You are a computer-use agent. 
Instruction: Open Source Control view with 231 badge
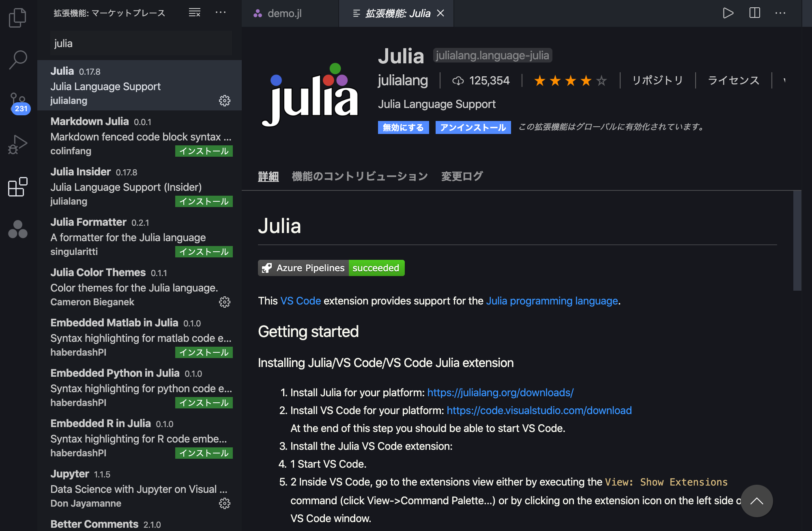pos(19,103)
